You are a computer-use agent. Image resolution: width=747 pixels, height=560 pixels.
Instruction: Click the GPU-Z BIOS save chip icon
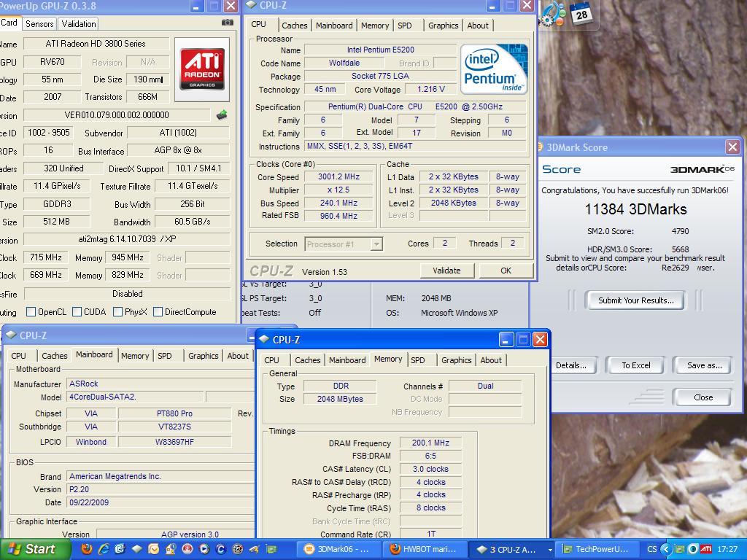pos(222,114)
